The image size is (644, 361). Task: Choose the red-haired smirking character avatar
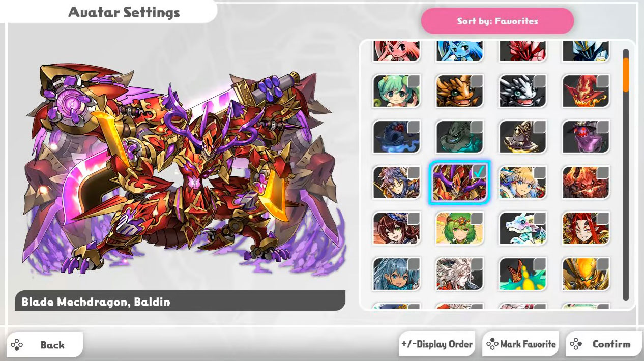586,228
